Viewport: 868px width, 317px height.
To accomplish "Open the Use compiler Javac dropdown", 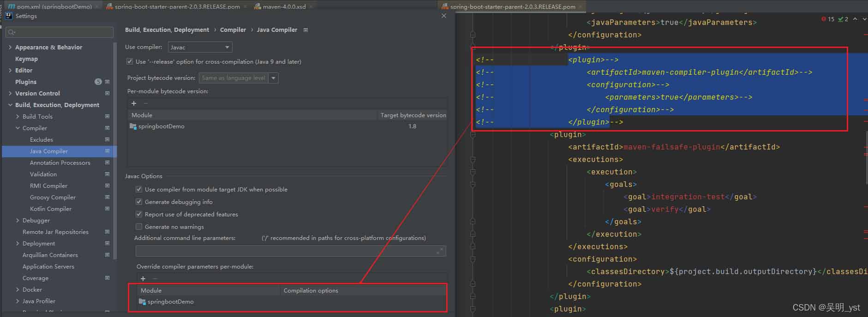I will (200, 47).
